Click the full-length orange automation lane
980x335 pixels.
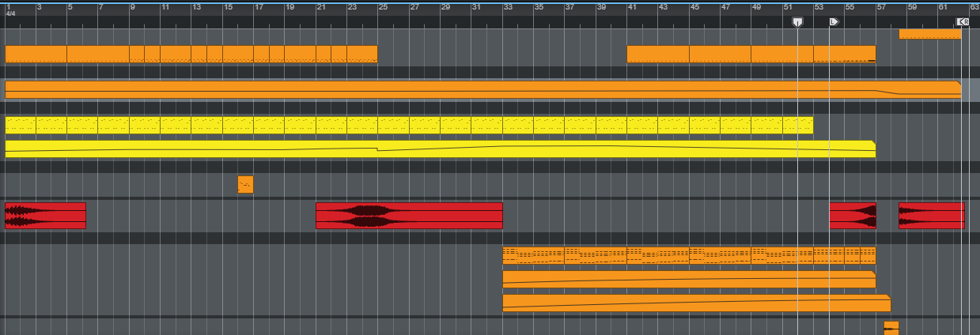481,89
